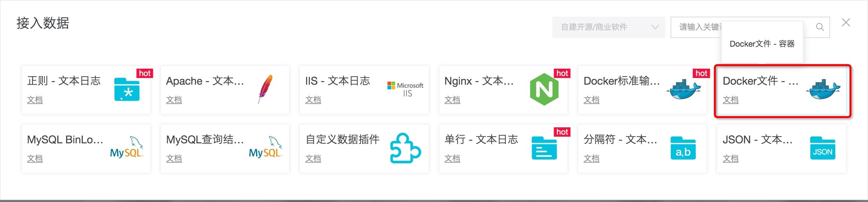The image size is (868, 202).
Task: Click the Microsoft IIS logo
Action: [x=405, y=90]
